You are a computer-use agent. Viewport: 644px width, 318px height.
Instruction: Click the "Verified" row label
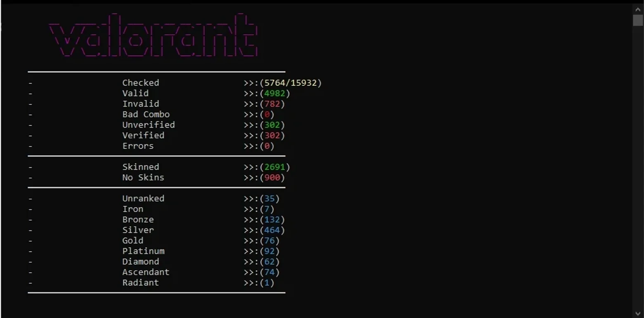[x=143, y=135]
